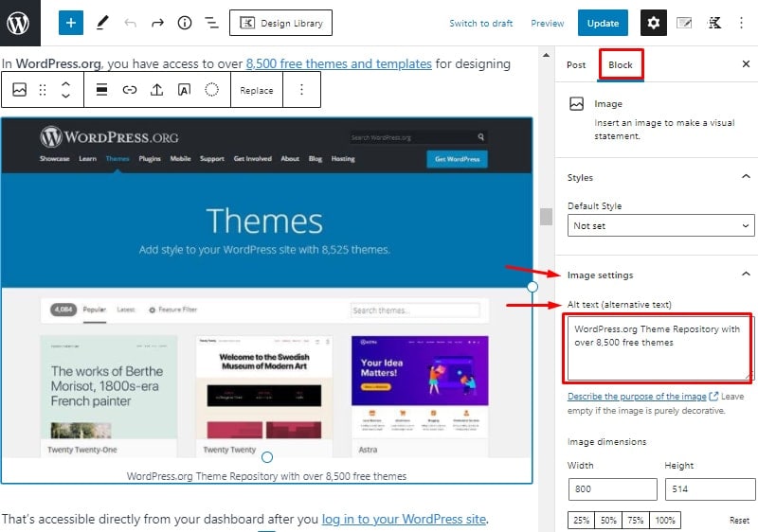Set the image size to 100%
The height and width of the screenshot is (532, 758).
pyautogui.click(x=665, y=520)
